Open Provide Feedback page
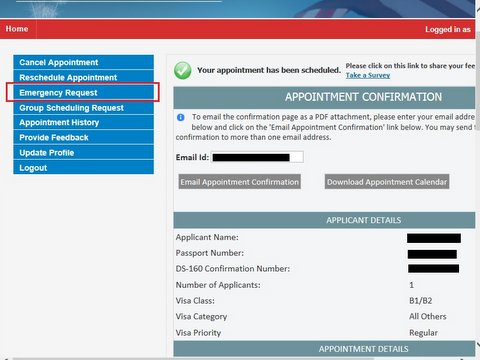Screen dimensions: 480x360 click(x=83, y=137)
